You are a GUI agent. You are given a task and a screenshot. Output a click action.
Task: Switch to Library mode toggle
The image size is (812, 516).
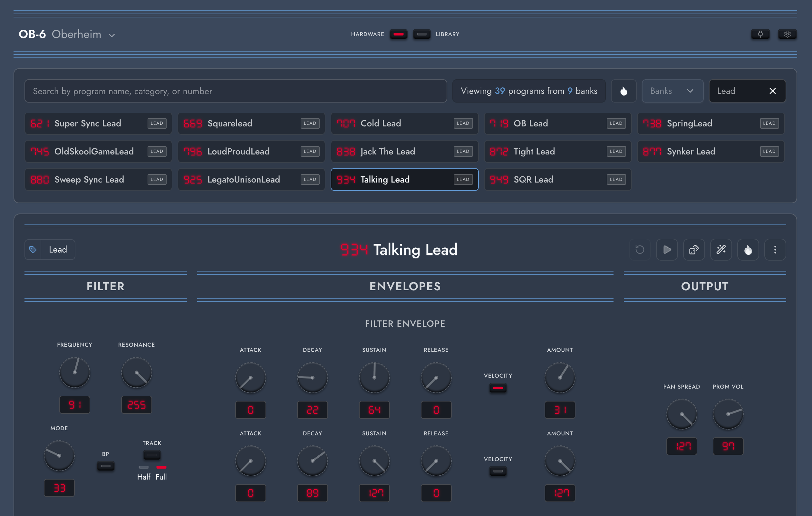[421, 34]
